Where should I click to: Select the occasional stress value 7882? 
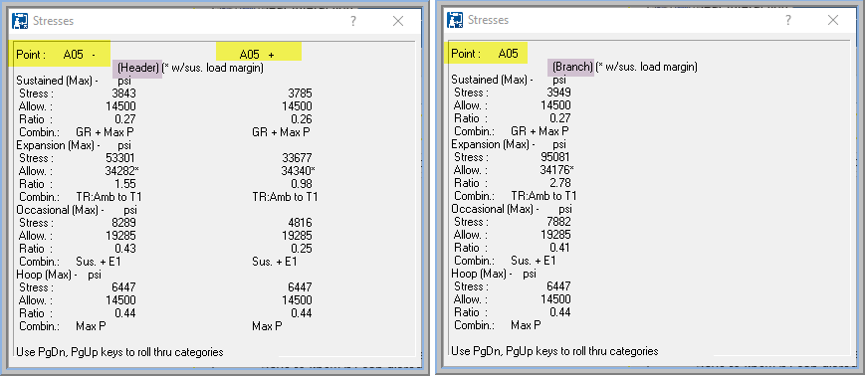point(558,222)
